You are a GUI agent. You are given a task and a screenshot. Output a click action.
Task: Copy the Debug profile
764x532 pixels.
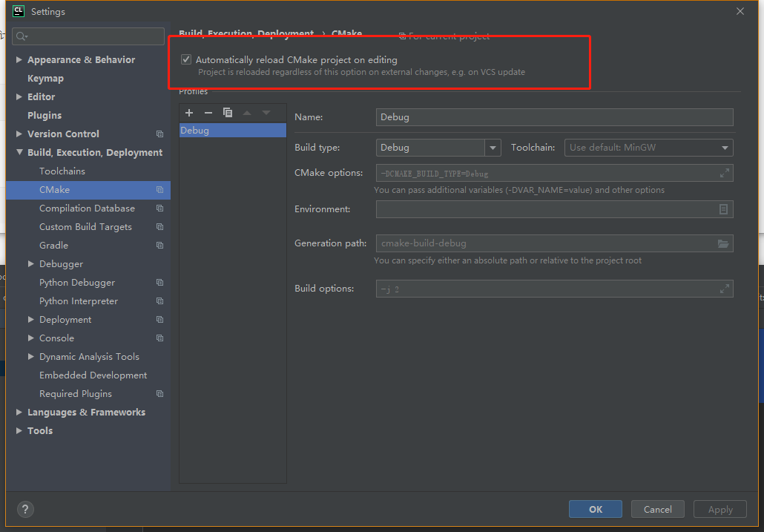(228, 112)
